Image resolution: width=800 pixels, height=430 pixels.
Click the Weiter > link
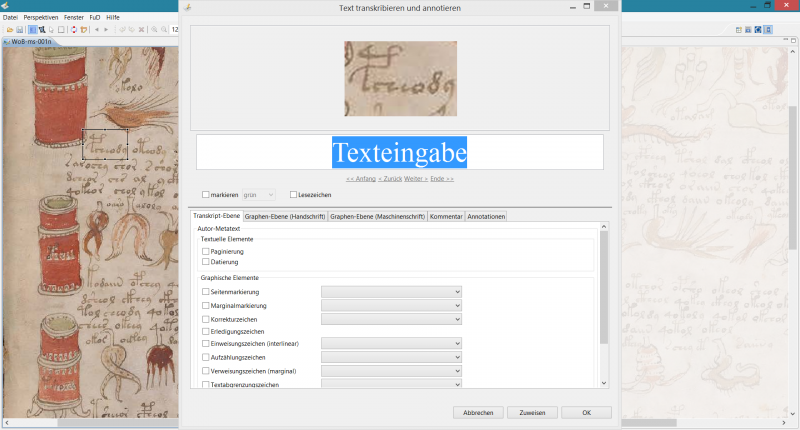pos(416,179)
